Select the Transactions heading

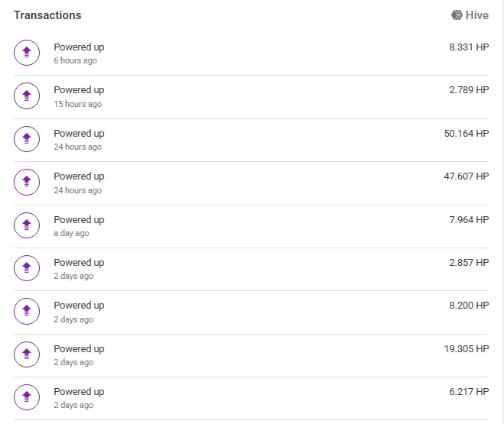coord(47,15)
